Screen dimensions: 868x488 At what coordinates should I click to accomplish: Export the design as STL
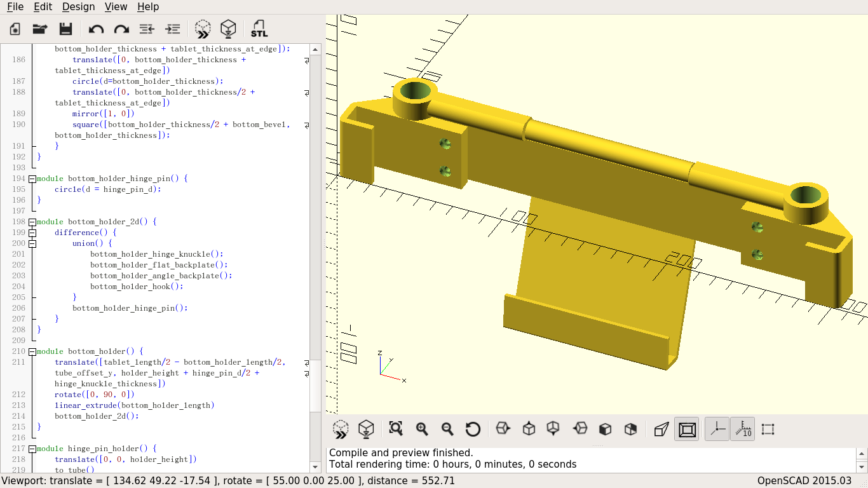(259, 29)
